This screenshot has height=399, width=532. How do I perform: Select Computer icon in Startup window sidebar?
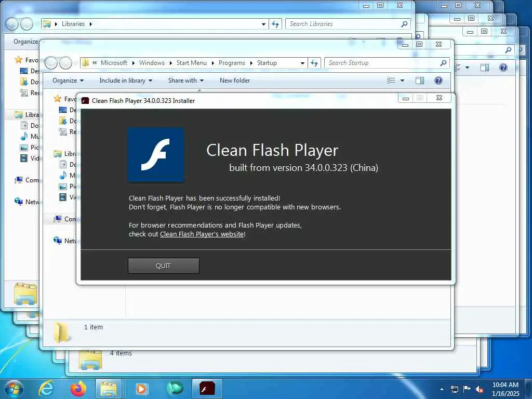pyautogui.click(x=58, y=219)
